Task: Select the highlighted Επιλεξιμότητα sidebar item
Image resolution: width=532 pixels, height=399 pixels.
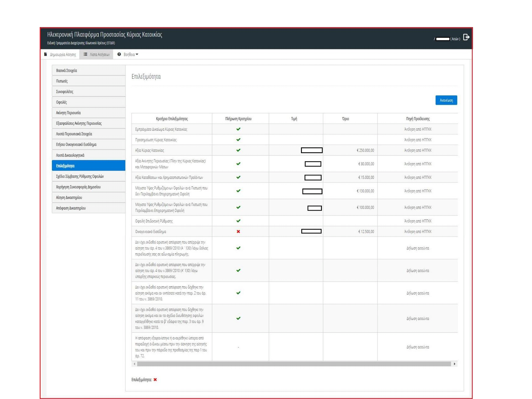Action: (x=89, y=166)
